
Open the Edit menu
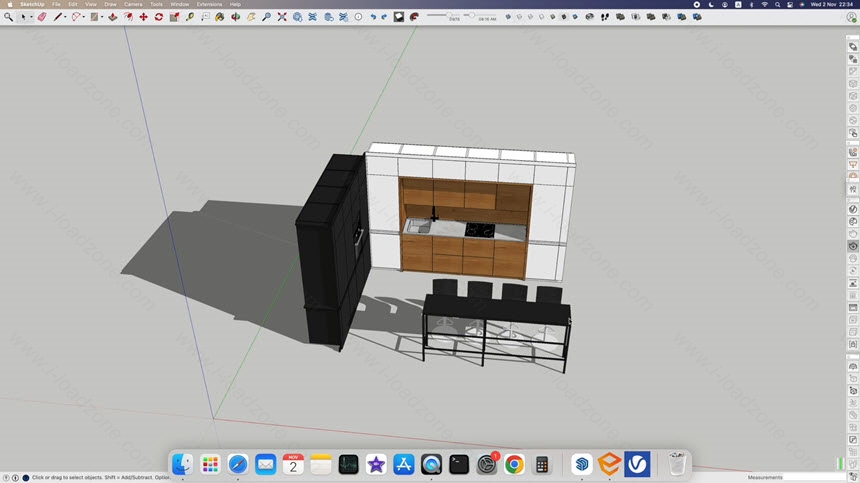[72, 4]
